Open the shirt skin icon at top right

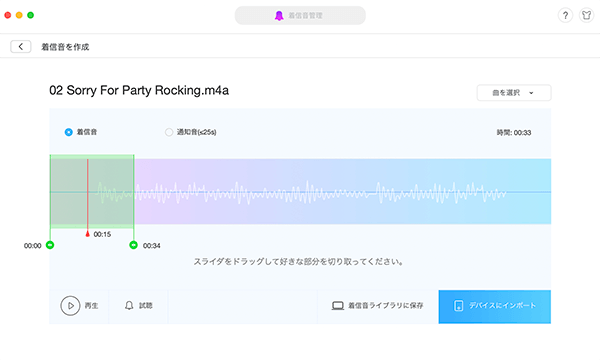[586, 15]
